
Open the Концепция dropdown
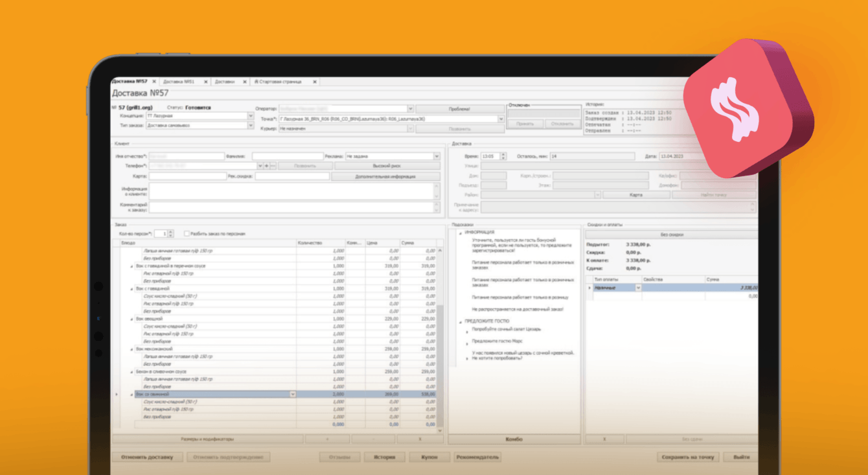[251, 116]
